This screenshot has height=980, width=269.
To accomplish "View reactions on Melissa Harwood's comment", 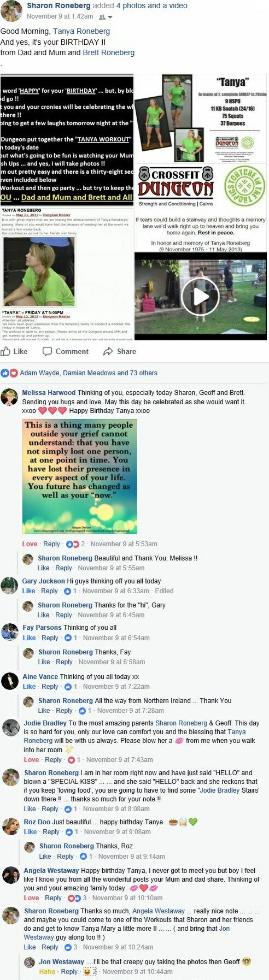I will point(75,544).
